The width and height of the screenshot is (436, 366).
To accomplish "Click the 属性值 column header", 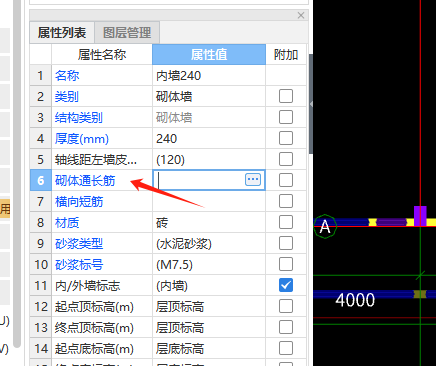I will pos(209,54).
